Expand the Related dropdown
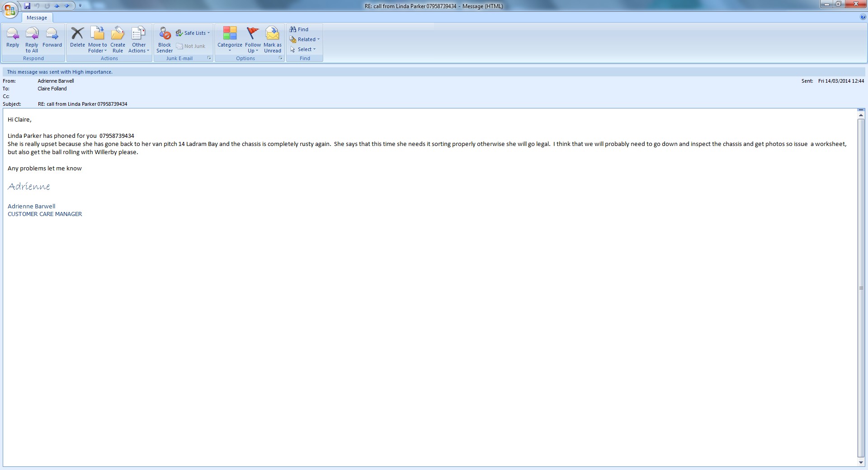This screenshot has width=868, height=470. coord(305,39)
